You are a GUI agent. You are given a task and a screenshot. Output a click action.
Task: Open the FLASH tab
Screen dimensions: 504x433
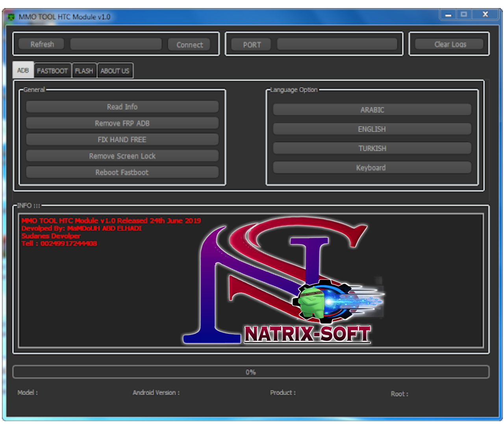[84, 71]
